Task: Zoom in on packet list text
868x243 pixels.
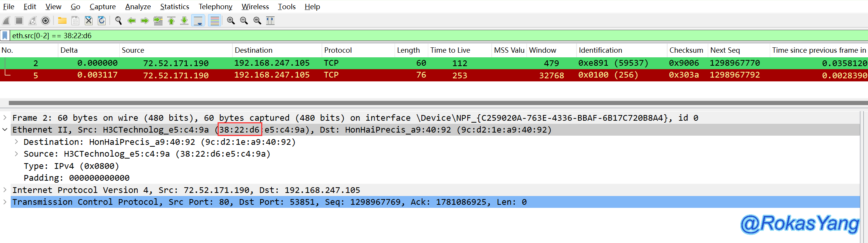Action: (x=231, y=21)
